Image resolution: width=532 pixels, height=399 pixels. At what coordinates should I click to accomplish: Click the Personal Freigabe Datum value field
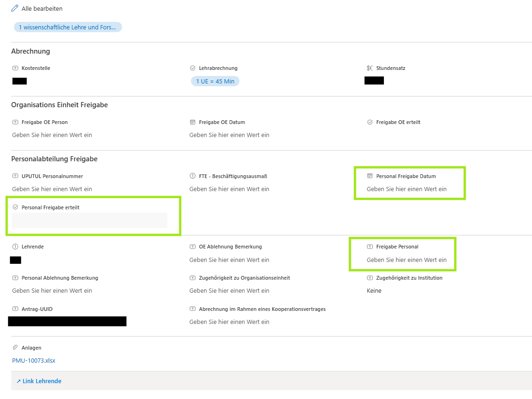coord(407,189)
